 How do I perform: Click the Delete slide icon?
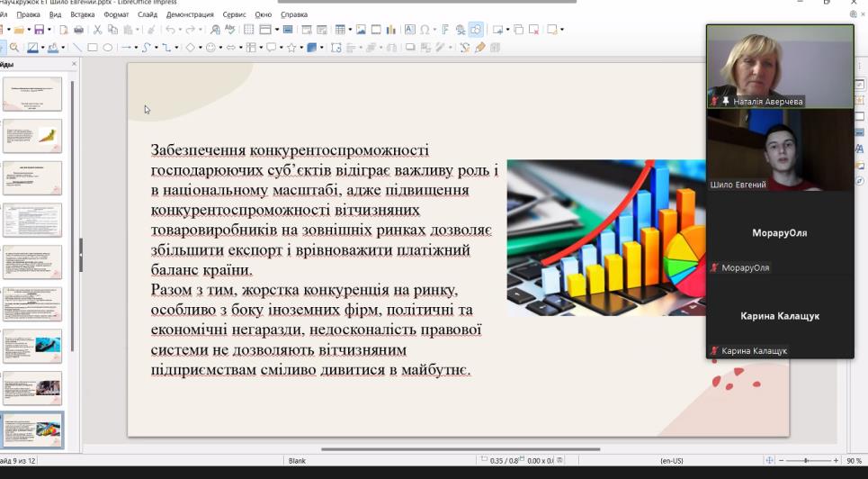tap(533, 30)
